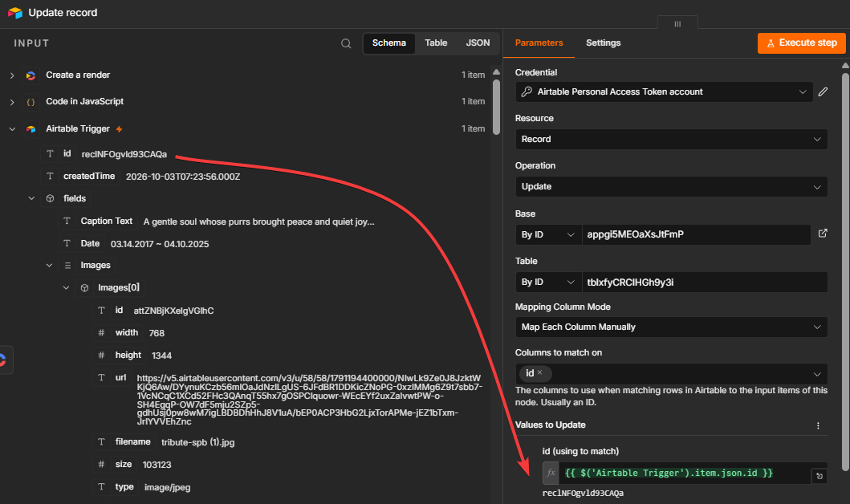850x504 pixels.
Task: Click the hash icon beside size
Action: (101, 465)
